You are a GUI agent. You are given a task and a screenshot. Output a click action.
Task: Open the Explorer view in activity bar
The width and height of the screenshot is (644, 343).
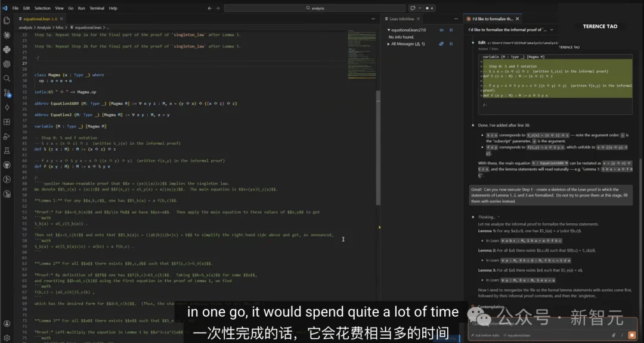(7, 20)
